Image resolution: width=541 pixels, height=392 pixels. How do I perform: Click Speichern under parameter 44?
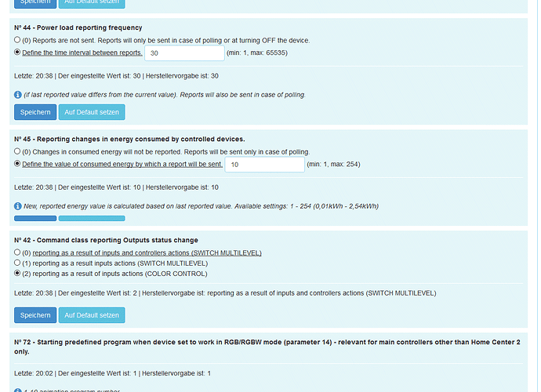coord(35,112)
